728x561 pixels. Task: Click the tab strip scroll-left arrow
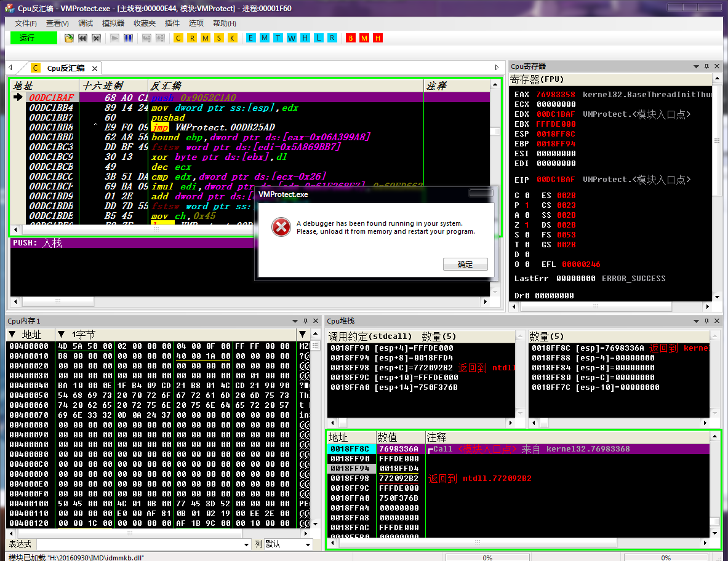pos(10,68)
